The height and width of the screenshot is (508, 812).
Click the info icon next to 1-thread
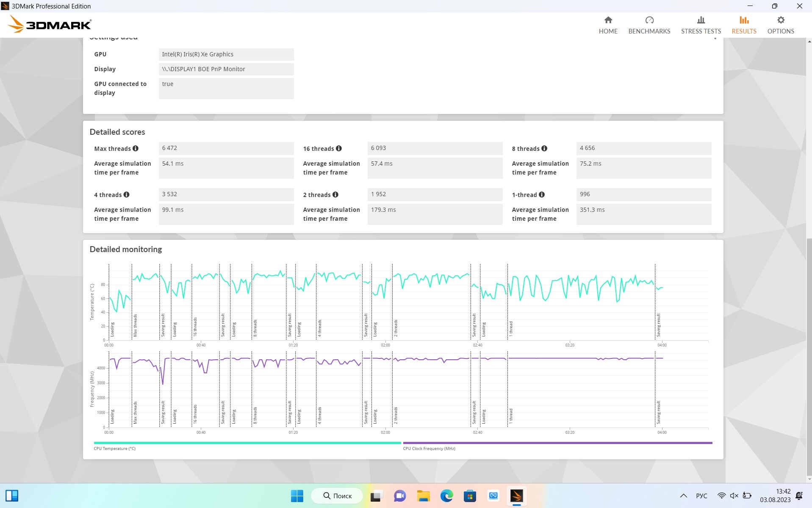click(x=542, y=194)
